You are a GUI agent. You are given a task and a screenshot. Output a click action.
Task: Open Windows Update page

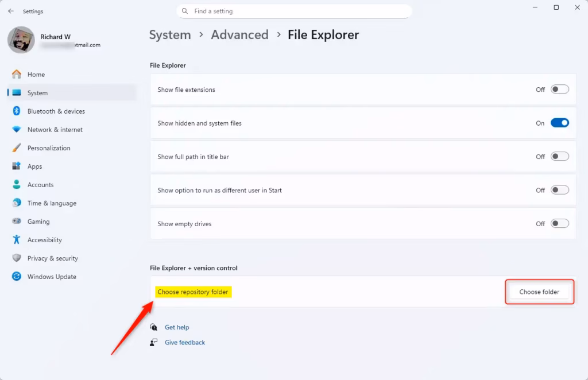coord(72,276)
